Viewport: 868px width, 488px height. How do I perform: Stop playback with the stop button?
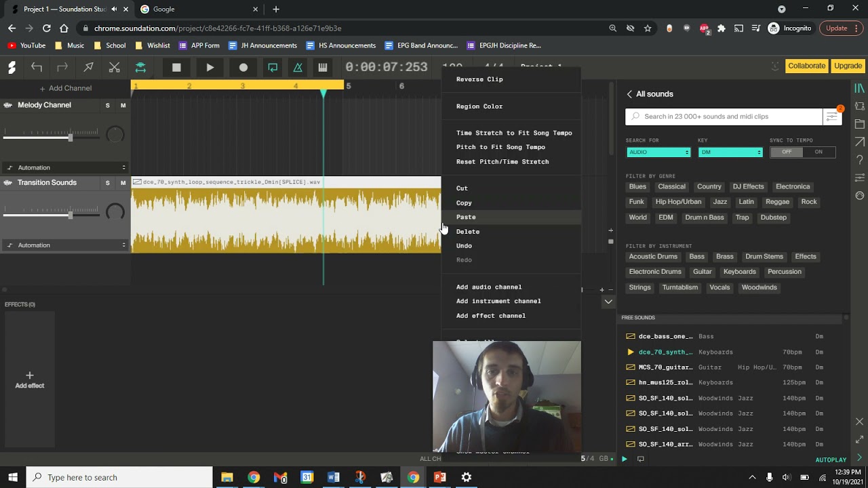tap(176, 67)
